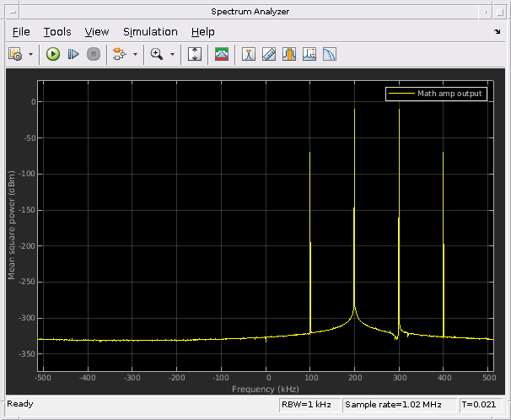Click the minimize window button in title bar
The height and width of the screenshot is (420, 511).
(x=486, y=13)
